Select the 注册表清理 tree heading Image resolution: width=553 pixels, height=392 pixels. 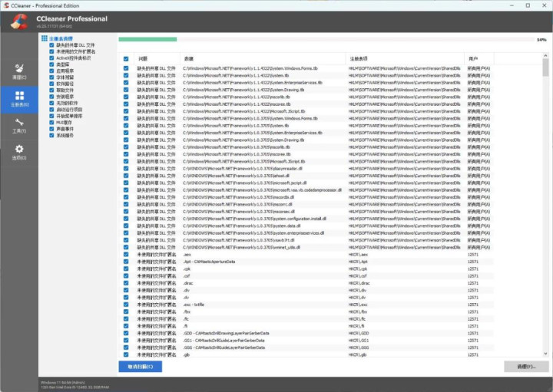point(61,38)
